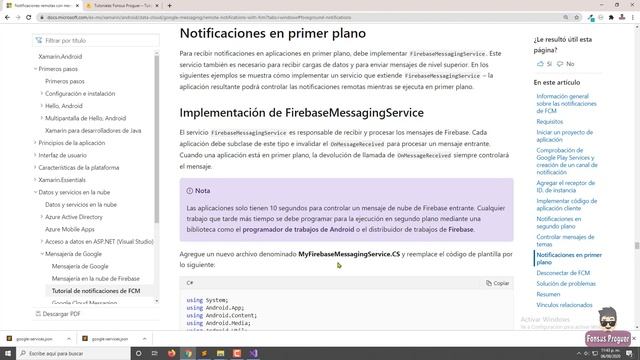640x360 pixels.
Task: Click the Filtrar por título field
Action: 96,40
